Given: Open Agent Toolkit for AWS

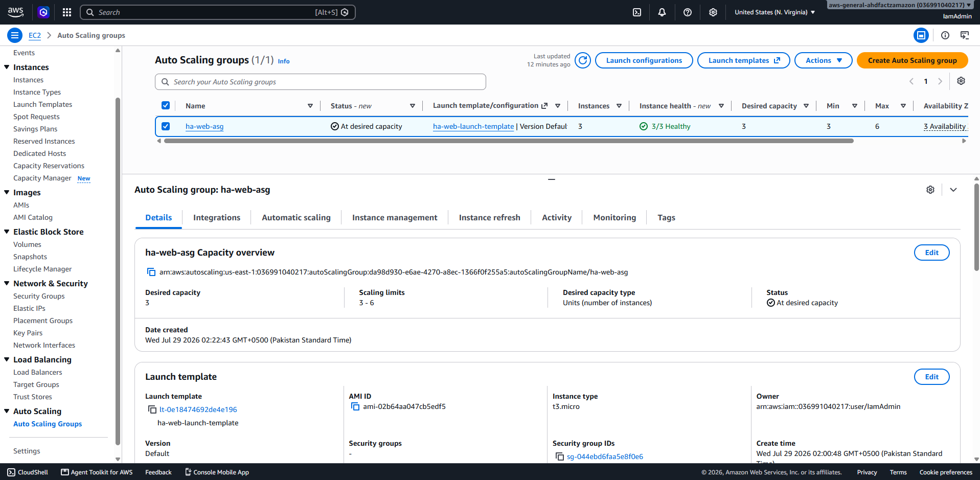Looking at the screenshot, I should coord(97,472).
